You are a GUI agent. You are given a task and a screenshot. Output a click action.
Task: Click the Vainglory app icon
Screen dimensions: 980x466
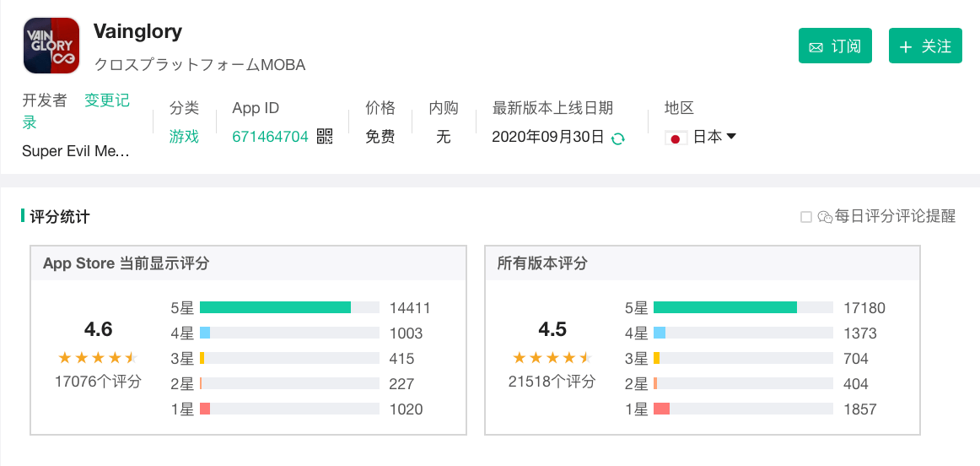pyautogui.click(x=51, y=46)
